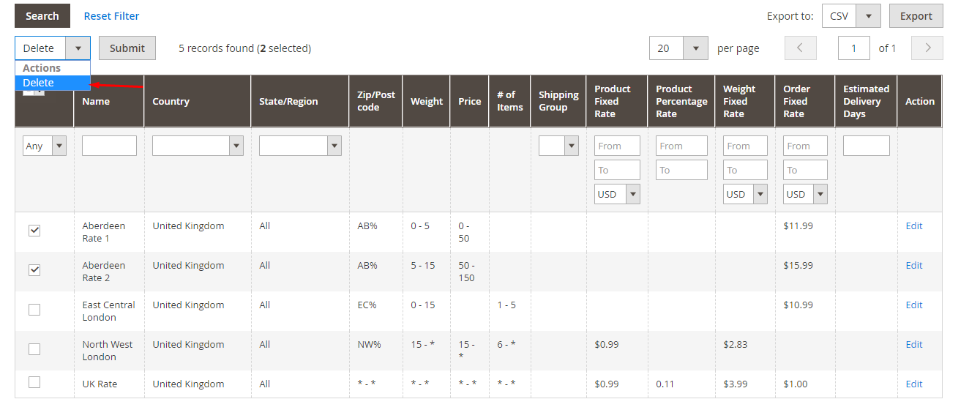Open the State/Region filter dropdown
The height and width of the screenshot is (410, 980).
coord(334,146)
